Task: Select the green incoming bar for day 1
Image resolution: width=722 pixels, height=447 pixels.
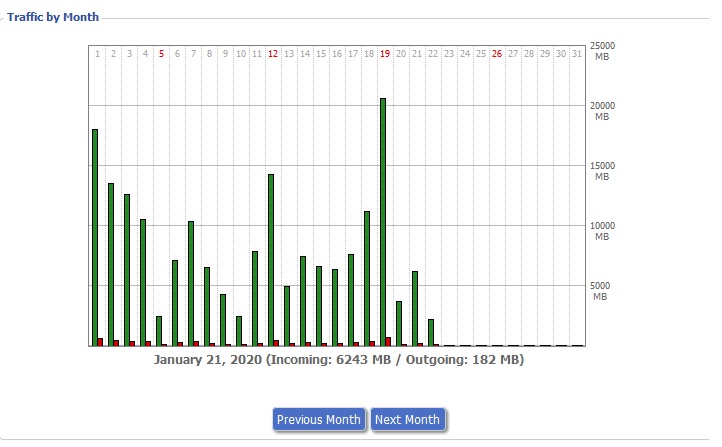Action: click(x=95, y=238)
